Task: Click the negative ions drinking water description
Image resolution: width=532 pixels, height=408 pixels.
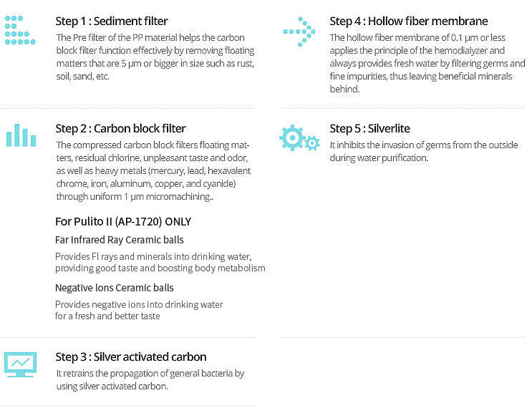Action: (139, 310)
